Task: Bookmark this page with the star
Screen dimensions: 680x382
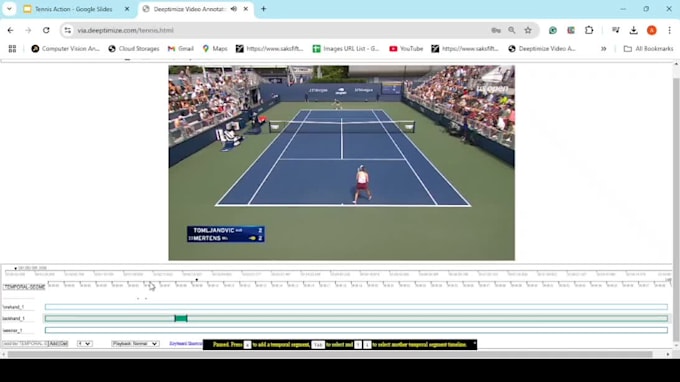Action: (528, 30)
